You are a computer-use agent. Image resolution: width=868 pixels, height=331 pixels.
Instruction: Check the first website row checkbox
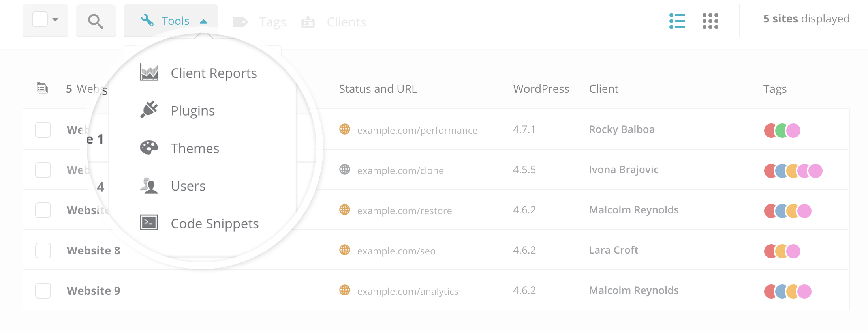pos(43,130)
